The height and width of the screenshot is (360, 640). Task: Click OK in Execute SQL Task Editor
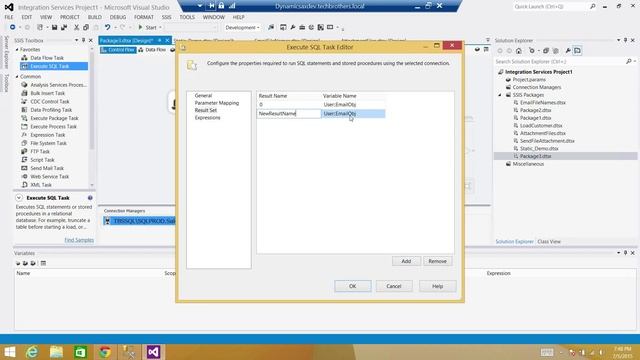pos(353,286)
